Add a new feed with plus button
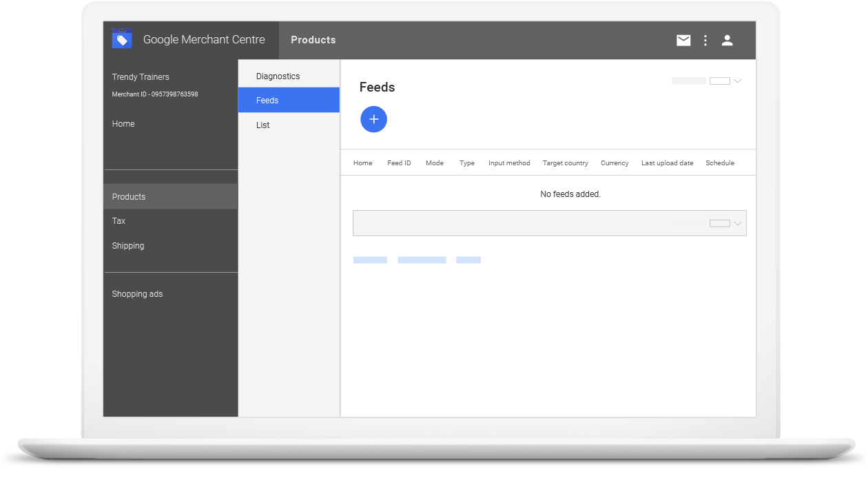 tap(373, 119)
